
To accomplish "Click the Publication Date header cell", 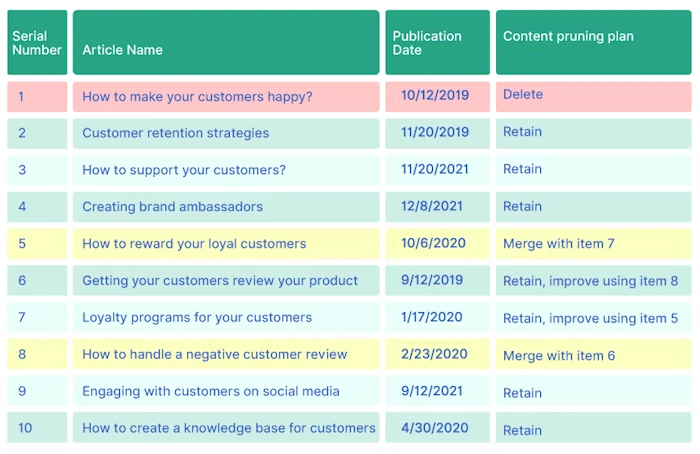I will click(x=438, y=42).
